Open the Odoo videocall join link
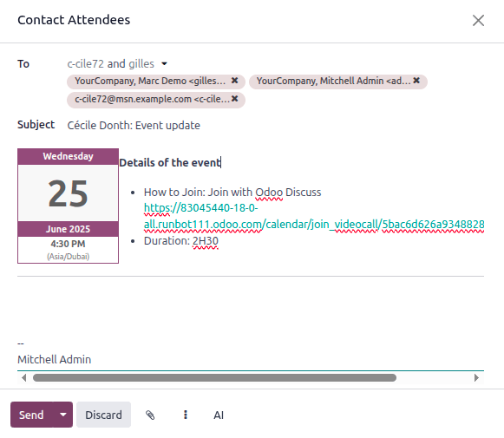 [314, 216]
